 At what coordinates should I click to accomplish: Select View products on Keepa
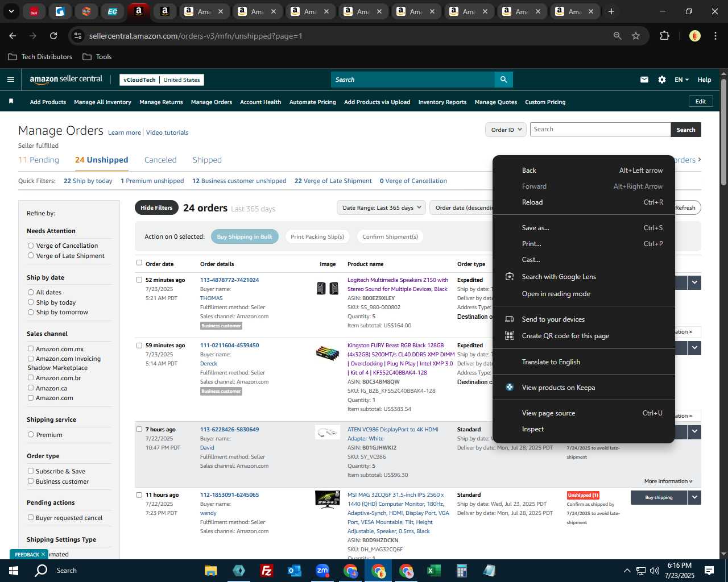point(584,388)
